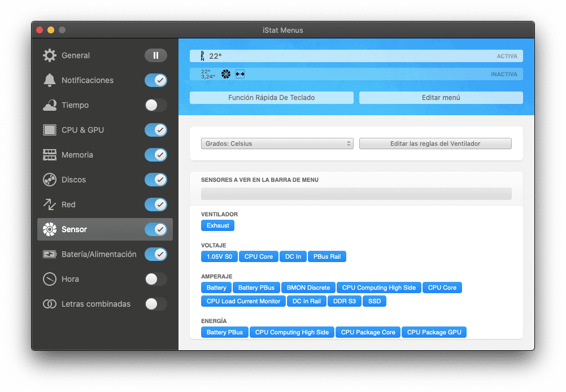566x392 pixels.
Task: Click the Red network arrows icon
Action: [50, 204]
